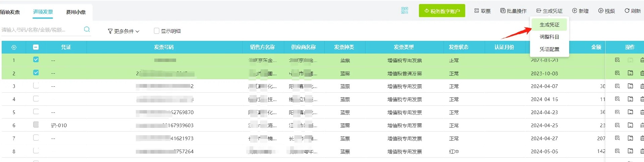This screenshot has height=162, width=644.
Task: Click the invoice number ending 41621973
Action: [165, 139]
